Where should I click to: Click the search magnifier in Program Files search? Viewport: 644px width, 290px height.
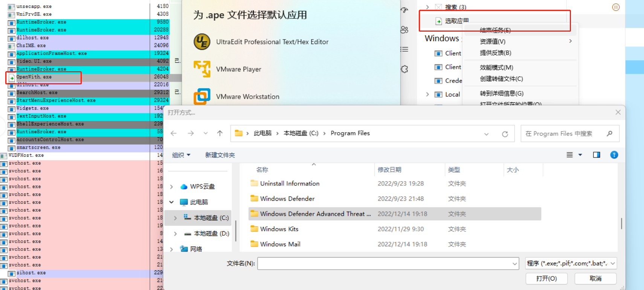pos(609,133)
